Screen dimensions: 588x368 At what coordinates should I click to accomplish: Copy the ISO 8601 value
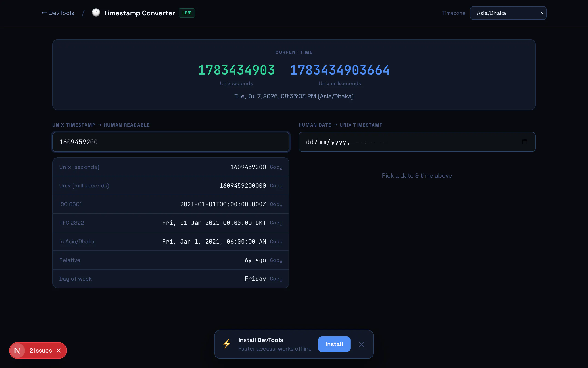click(x=276, y=204)
